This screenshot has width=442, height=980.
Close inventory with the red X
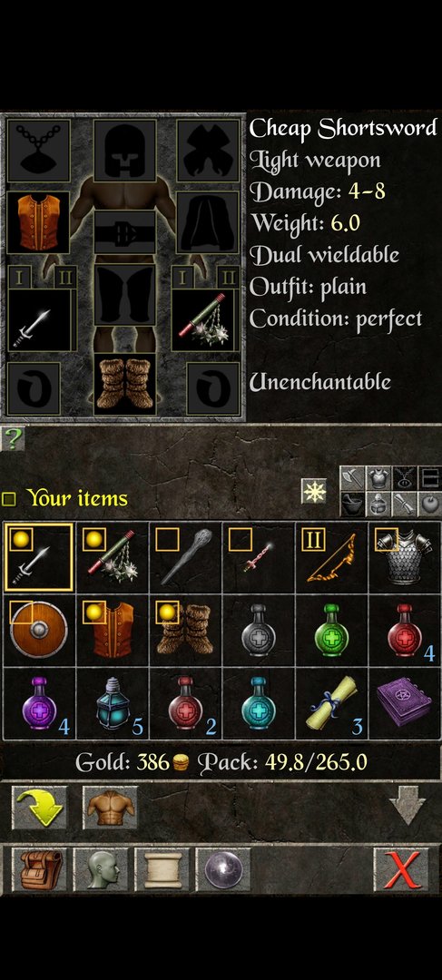pyautogui.click(x=402, y=869)
